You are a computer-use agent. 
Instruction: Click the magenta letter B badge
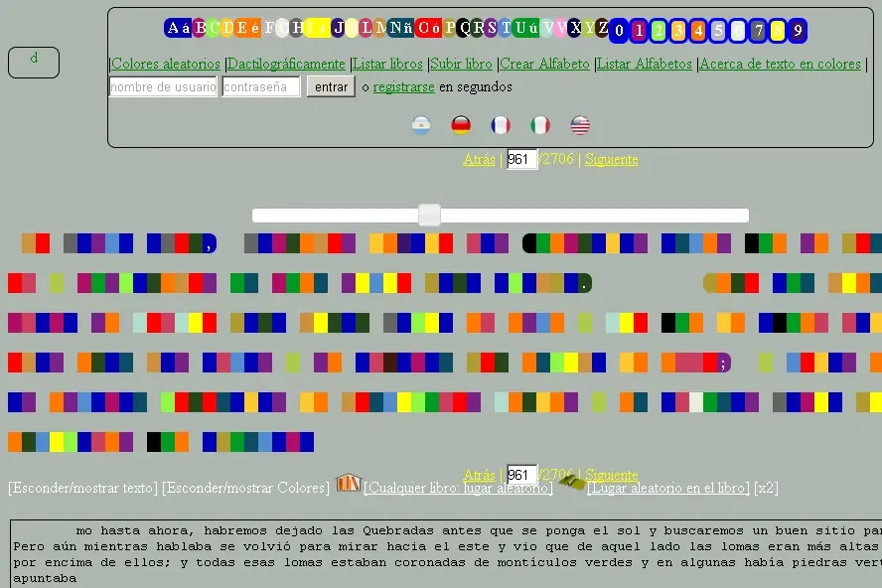(x=200, y=28)
